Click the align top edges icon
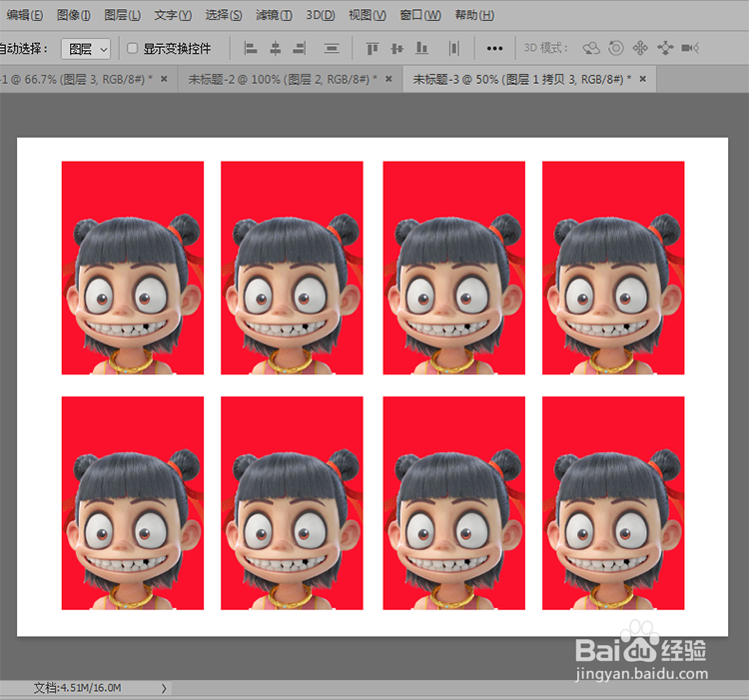 [373, 48]
